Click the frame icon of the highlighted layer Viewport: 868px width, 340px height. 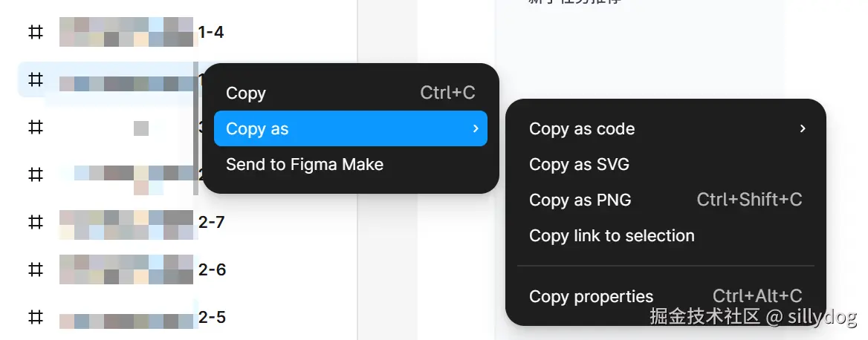click(35, 79)
